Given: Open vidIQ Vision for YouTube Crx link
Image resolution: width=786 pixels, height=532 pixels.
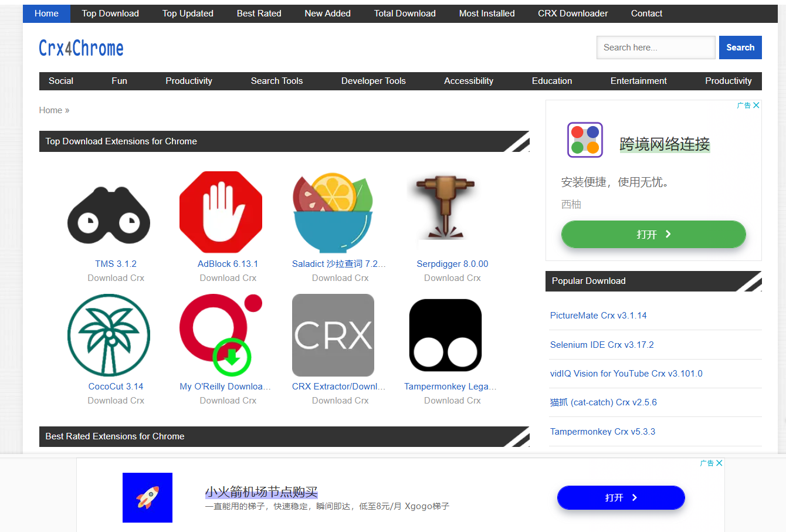Looking at the screenshot, I should (626, 374).
